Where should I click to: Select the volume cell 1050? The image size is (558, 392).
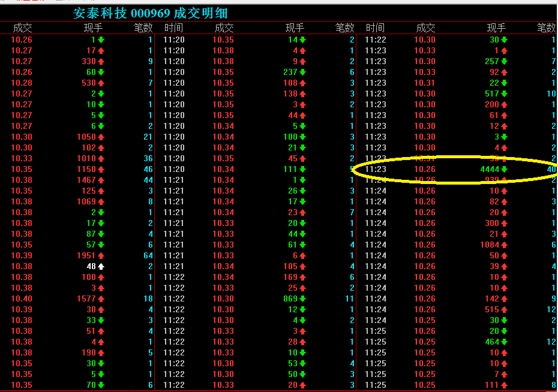click(86, 137)
